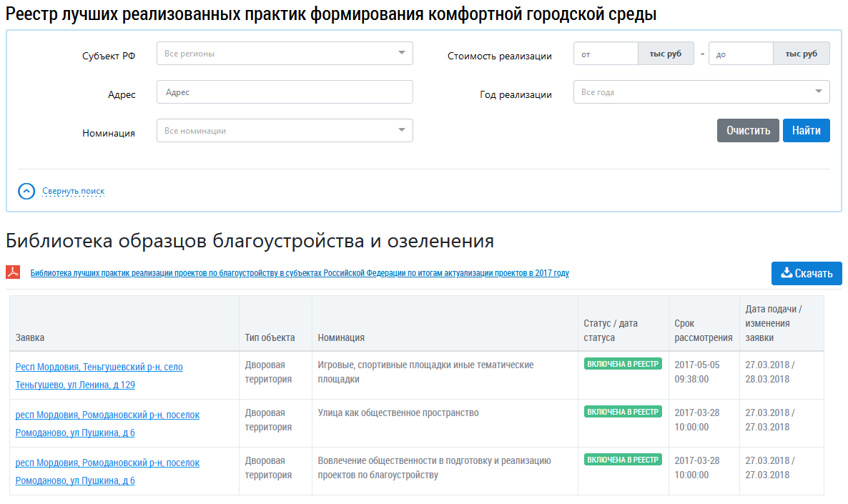
Task: Expand the Год реализации year dropdown
Action: pos(701,92)
